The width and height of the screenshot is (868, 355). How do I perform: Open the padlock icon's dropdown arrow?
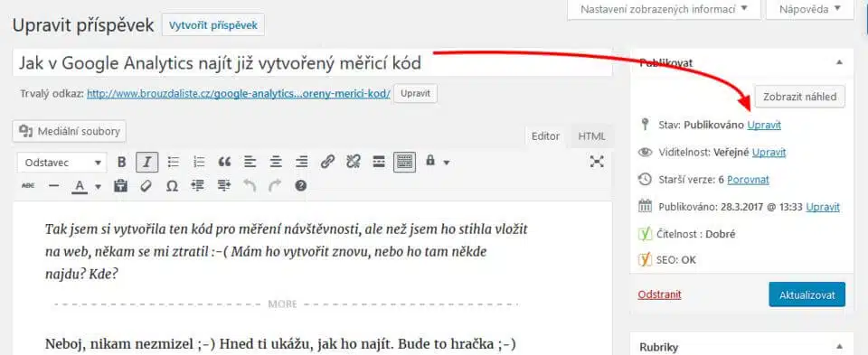(x=446, y=163)
